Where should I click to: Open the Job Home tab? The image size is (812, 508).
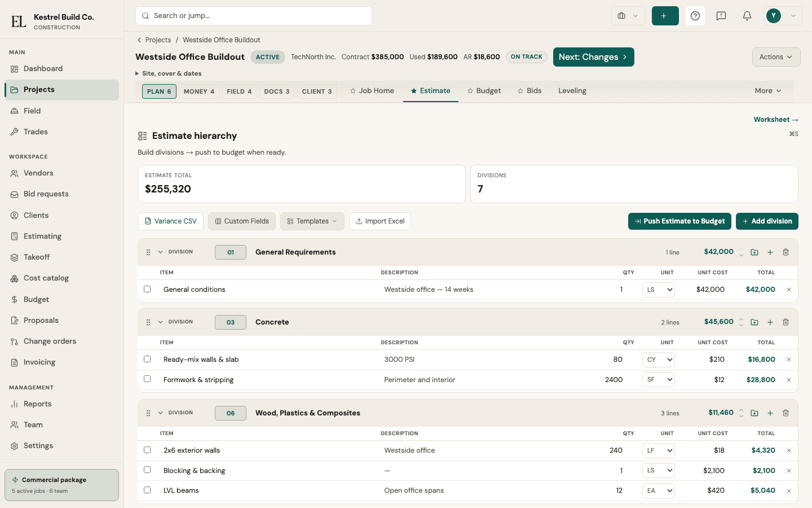(x=372, y=91)
